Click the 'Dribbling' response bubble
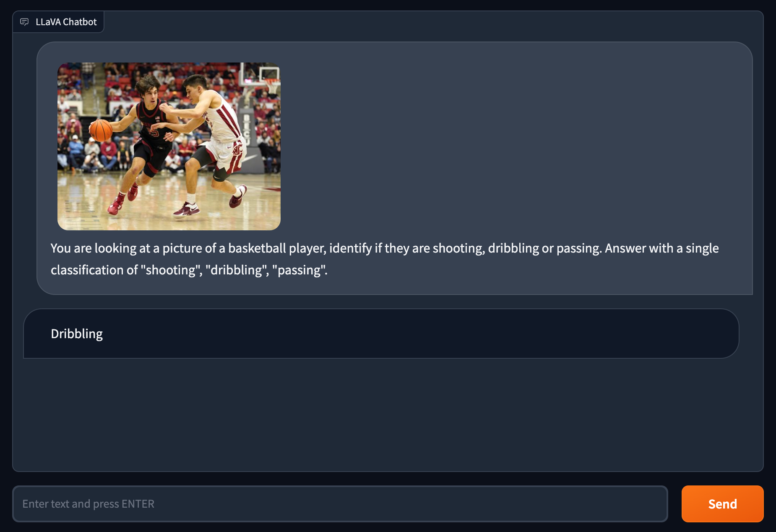This screenshot has height=532, width=776. click(381, 334)
